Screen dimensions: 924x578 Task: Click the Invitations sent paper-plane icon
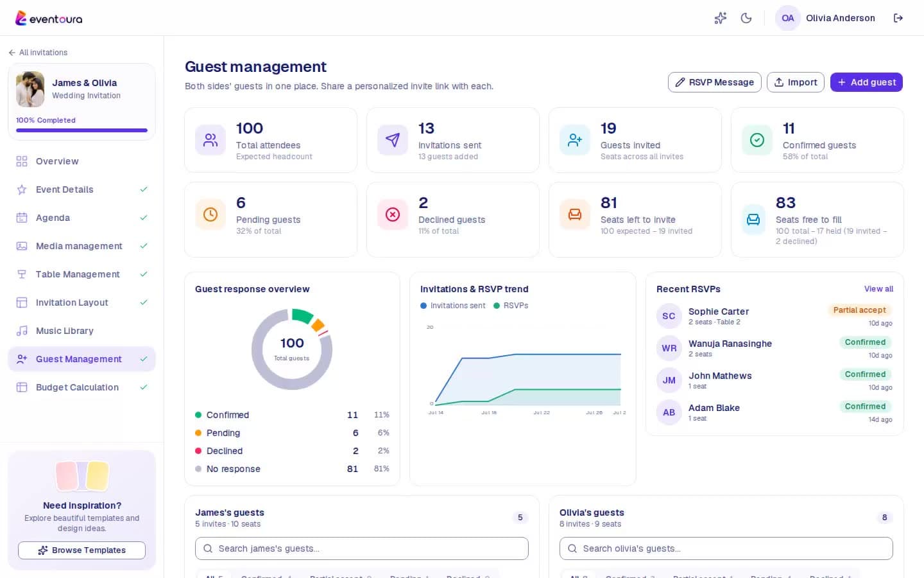coord(393,140)
